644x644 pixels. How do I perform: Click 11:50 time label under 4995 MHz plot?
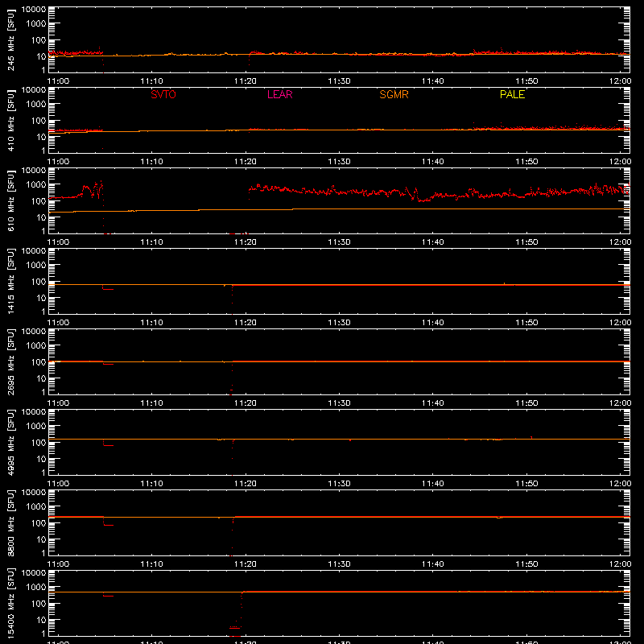pos(526,484)
